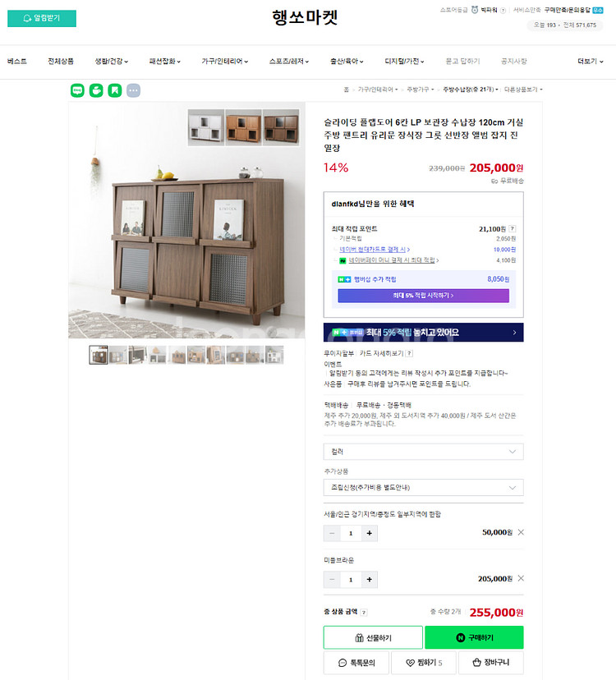
Task: Click the Naver cafe share icon
Action: (96, 90)
